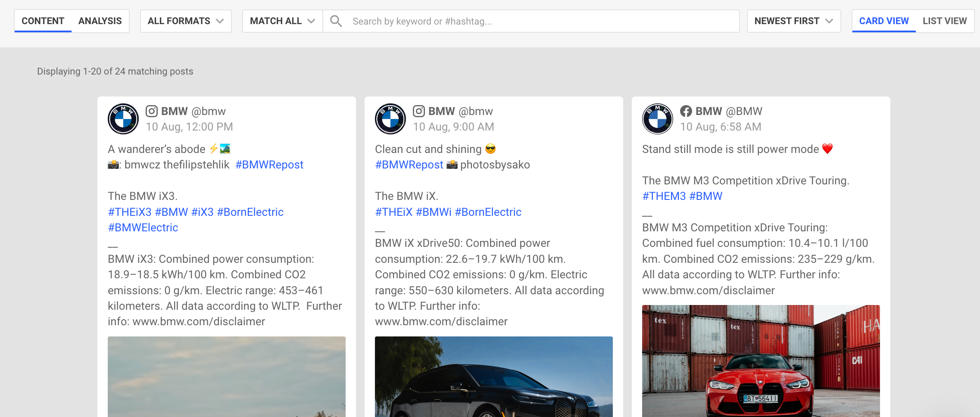
Task: Open the #THEM3 hashtag link
Action: 664,196
